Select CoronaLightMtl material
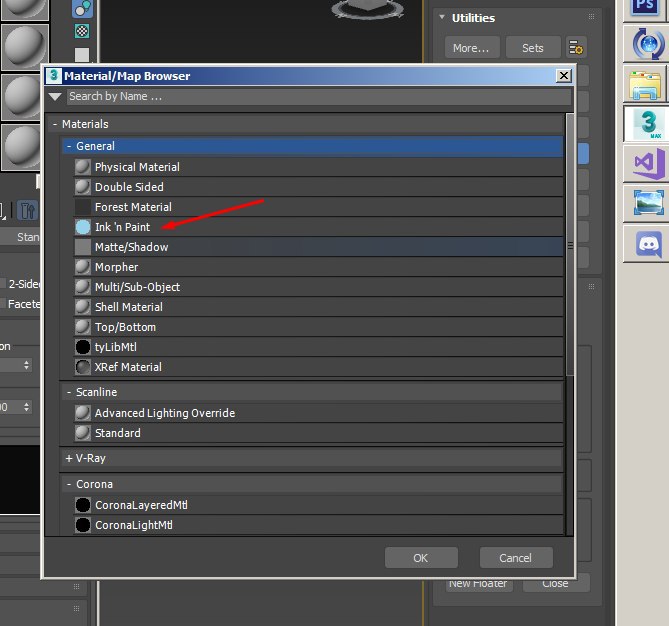The height and width of the screenshot is (626, 669). 318,525
